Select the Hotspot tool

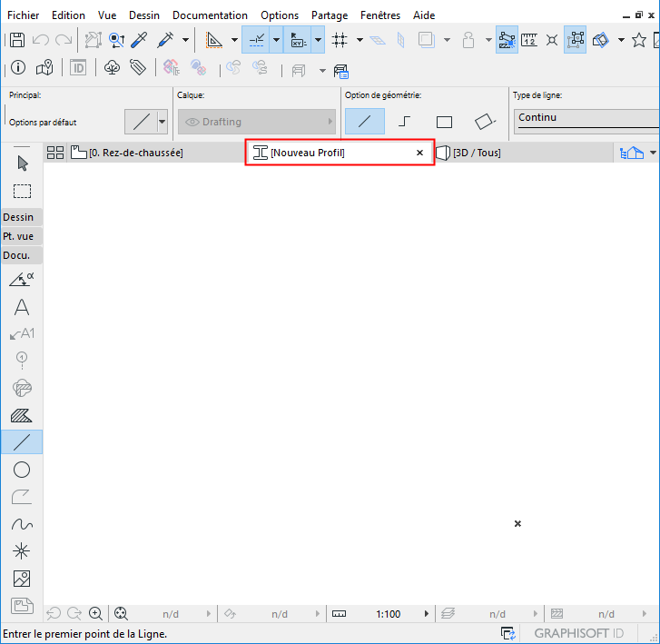[22, 551]
